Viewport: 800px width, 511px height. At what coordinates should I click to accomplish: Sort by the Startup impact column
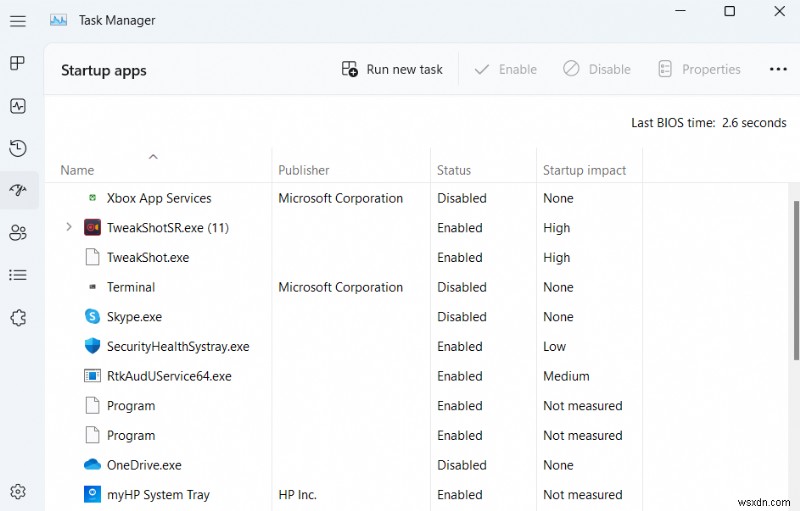583,170
